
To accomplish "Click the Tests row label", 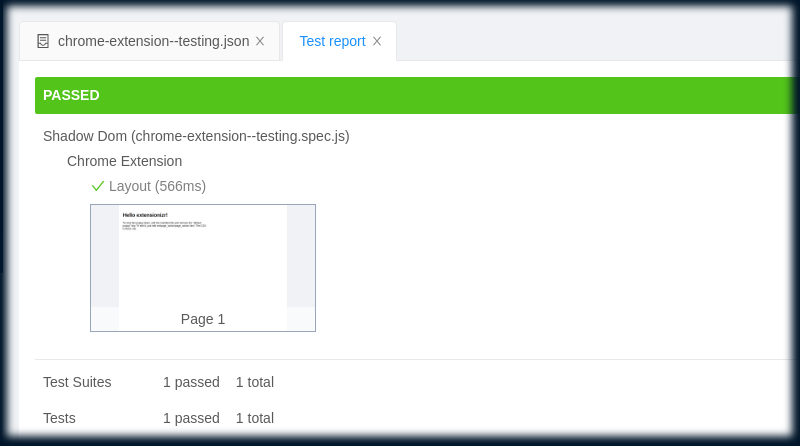I will 59,418.
